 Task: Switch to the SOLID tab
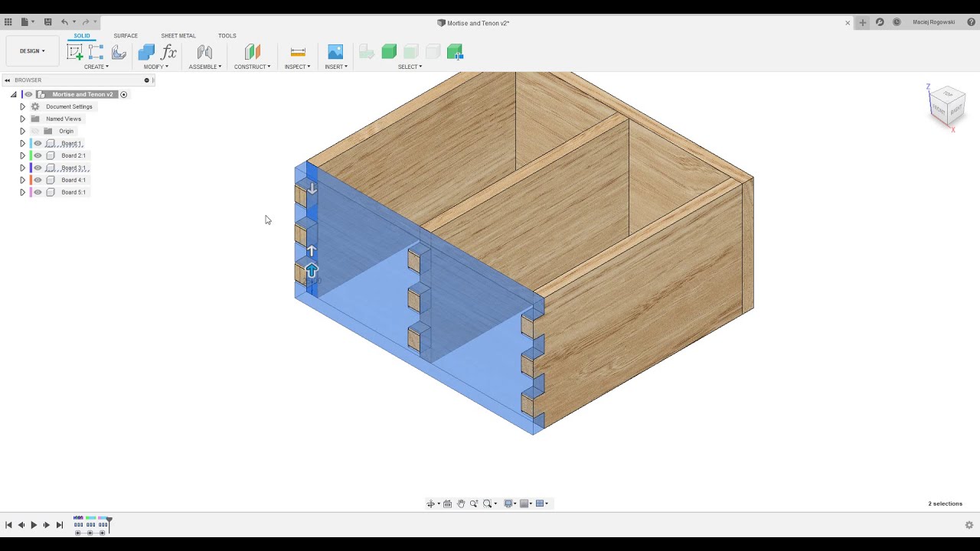[82, 36]
